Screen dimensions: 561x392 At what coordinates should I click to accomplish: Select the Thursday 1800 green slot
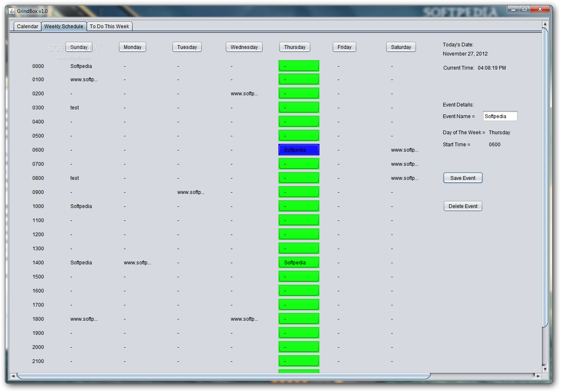(x=299, y=319)
